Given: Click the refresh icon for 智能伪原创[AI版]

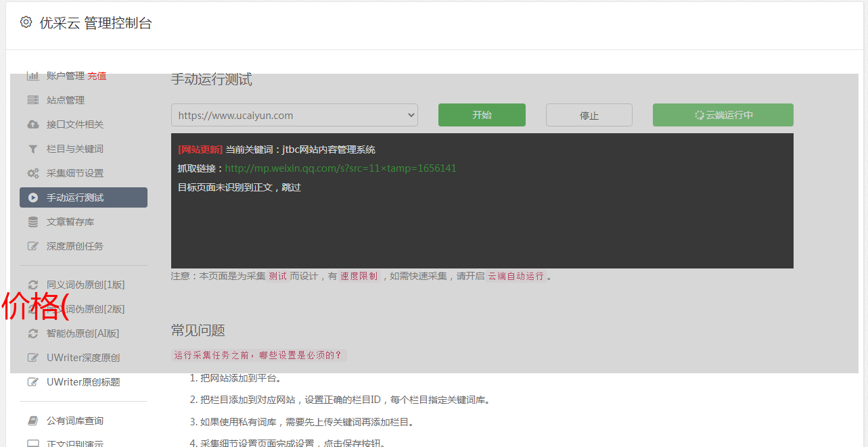Looking at the screenshot, I should click(x=32, y=333).
